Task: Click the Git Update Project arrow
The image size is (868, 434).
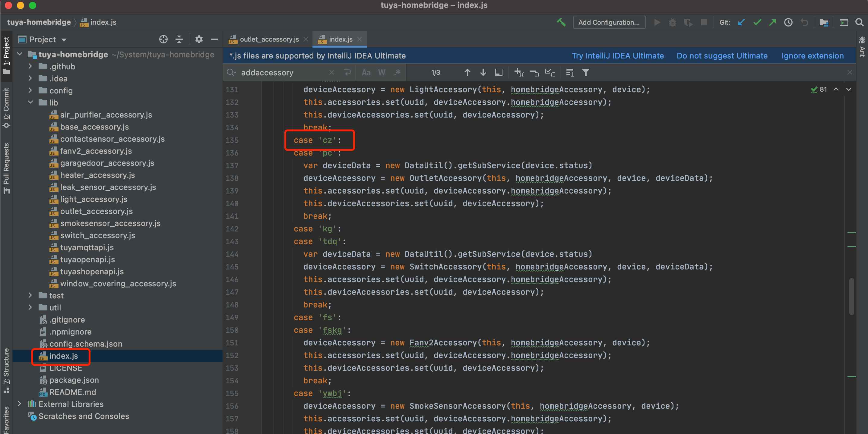Action: 741,22
